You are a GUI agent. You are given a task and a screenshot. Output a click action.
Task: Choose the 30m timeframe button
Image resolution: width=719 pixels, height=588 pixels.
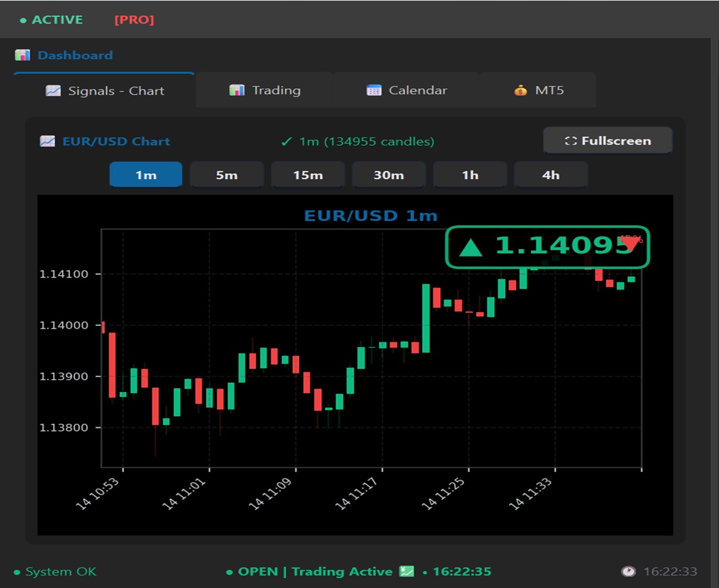pyautogui.click(x=389, y=175)
